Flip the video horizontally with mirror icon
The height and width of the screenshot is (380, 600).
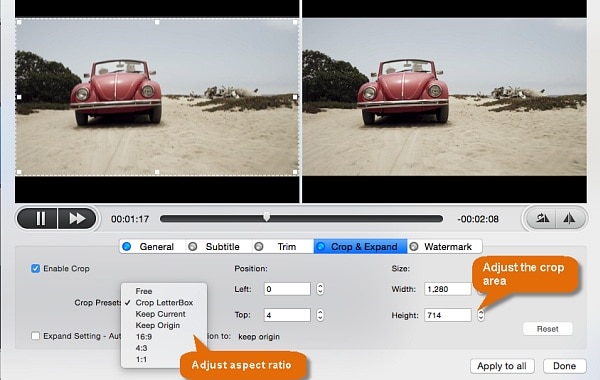[569, 219]
